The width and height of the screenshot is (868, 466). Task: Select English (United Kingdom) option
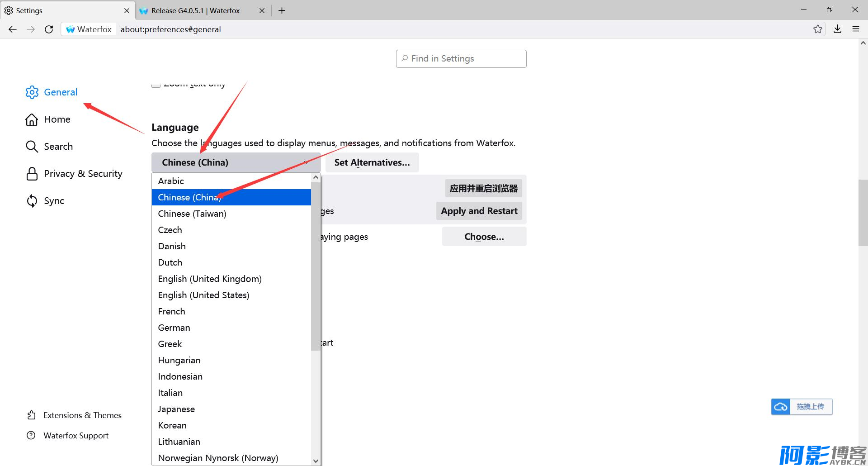click(231, 279)
